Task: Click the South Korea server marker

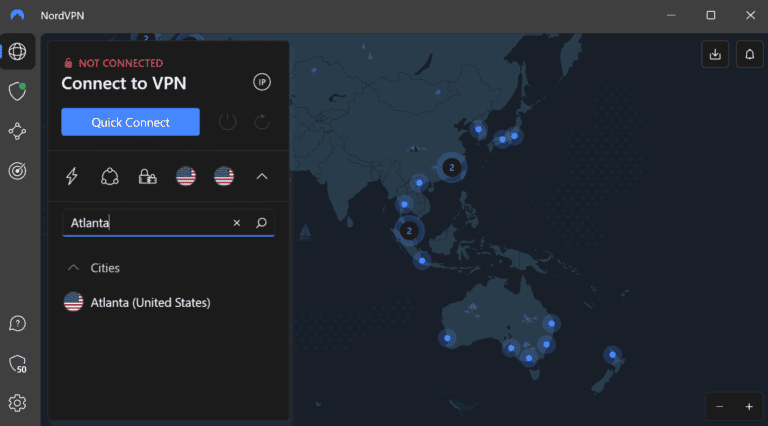Action: click(479, 129)
